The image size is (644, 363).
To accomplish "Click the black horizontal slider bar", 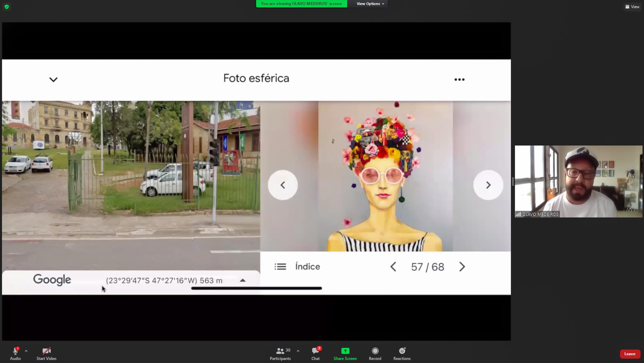I will point(256,288).
